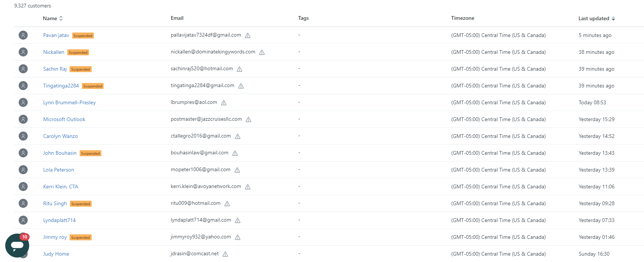Open Lynn Brummell-Presley customer profile
Viewport: 644px width, 262px height.
tap(69, 102)
